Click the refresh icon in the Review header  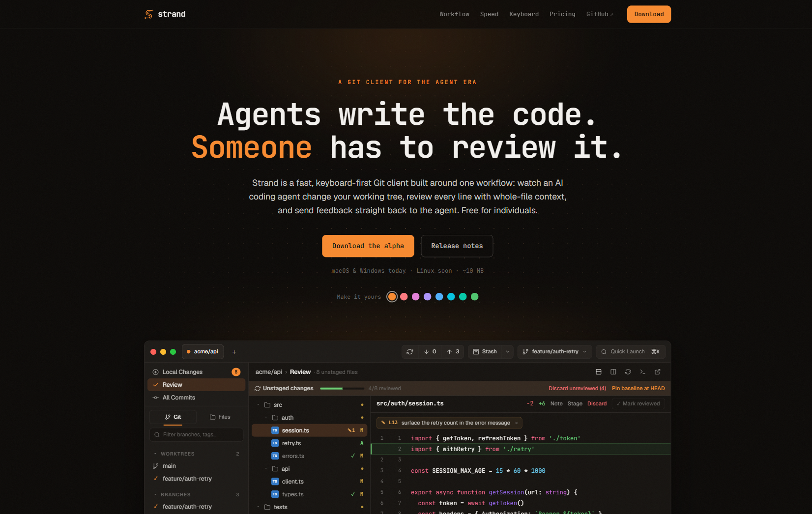pos(628,372)
